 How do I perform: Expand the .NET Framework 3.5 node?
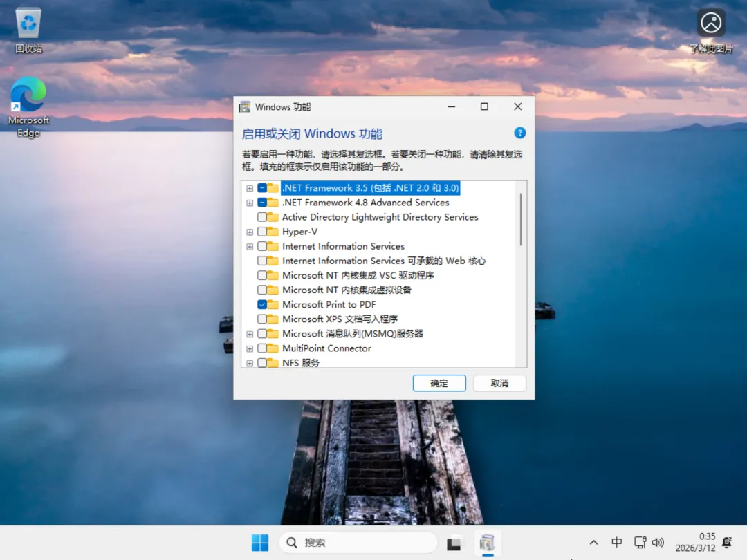pos(250,189)
